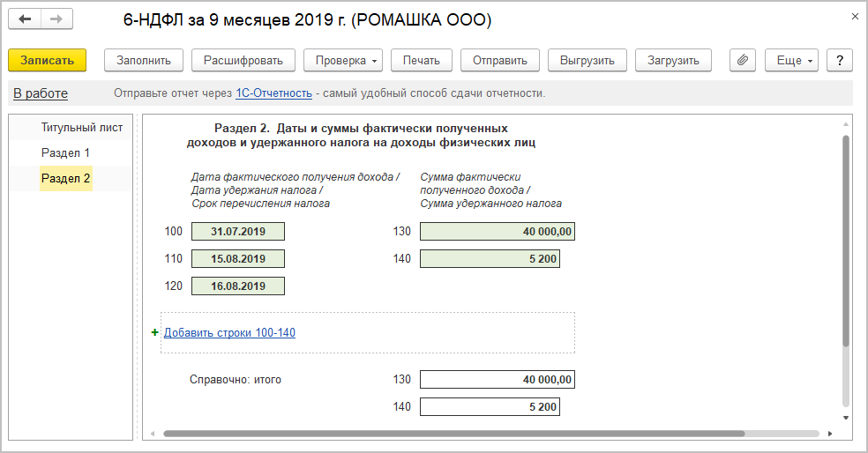Click the Добавить строки 100-140 link
This screenshot has height=453, width=868.
(x=229, y=332)
